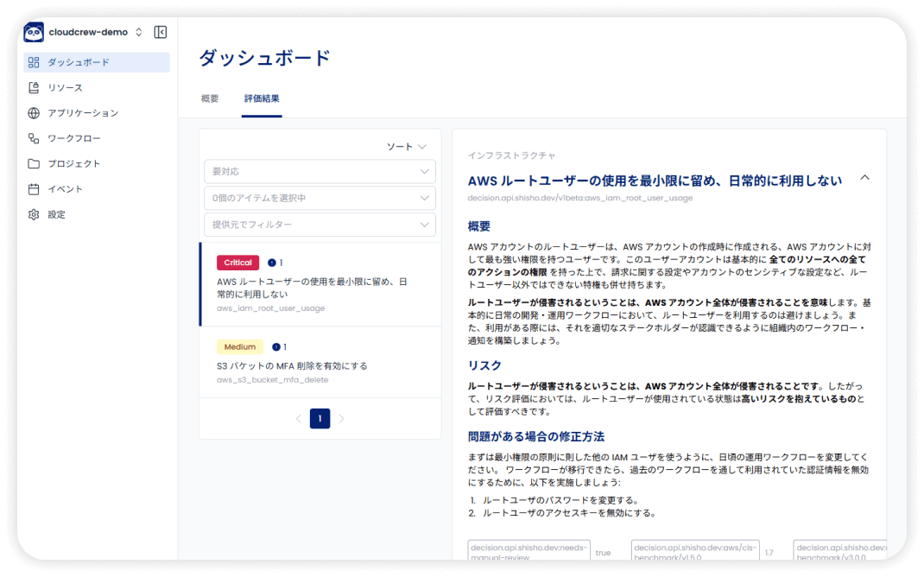Click the info icon beside the Medium badge
This screenshot has width=924, height=577.
[275, 347]
